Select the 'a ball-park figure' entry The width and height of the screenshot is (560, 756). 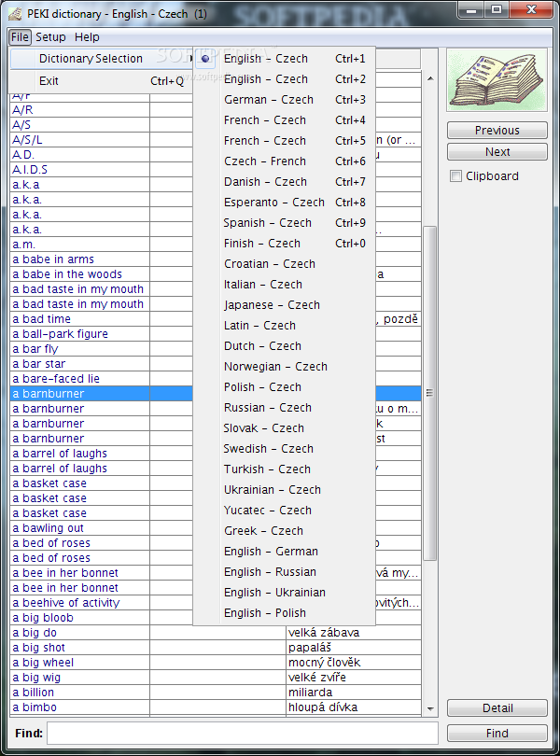coord(80,334)
